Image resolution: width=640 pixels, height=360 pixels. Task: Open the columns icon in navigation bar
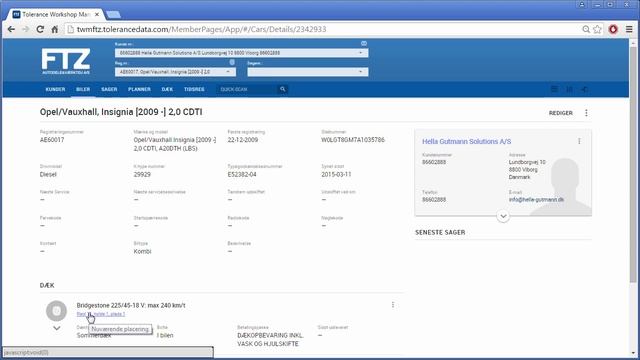pyautogui.click(x=569, y=89)
